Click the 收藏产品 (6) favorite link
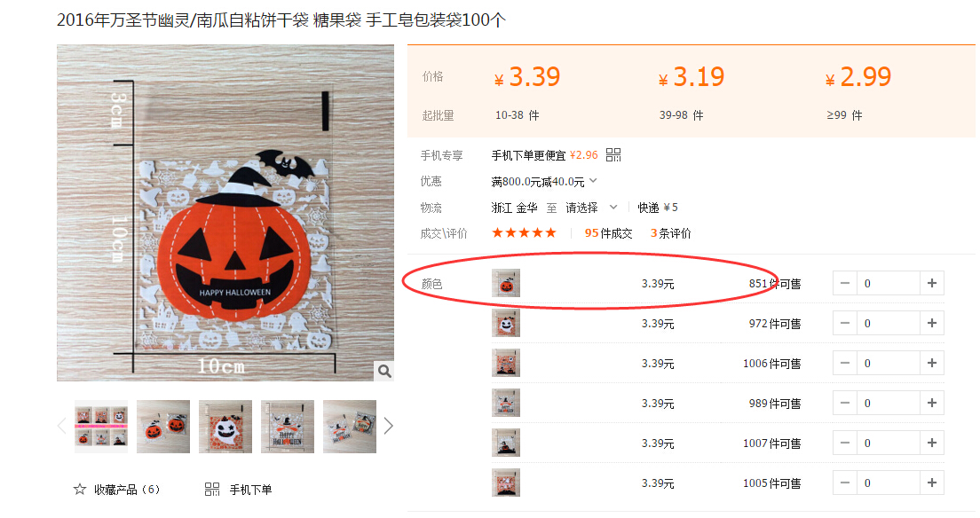This screenshot has height=518, width=980. 127,490
